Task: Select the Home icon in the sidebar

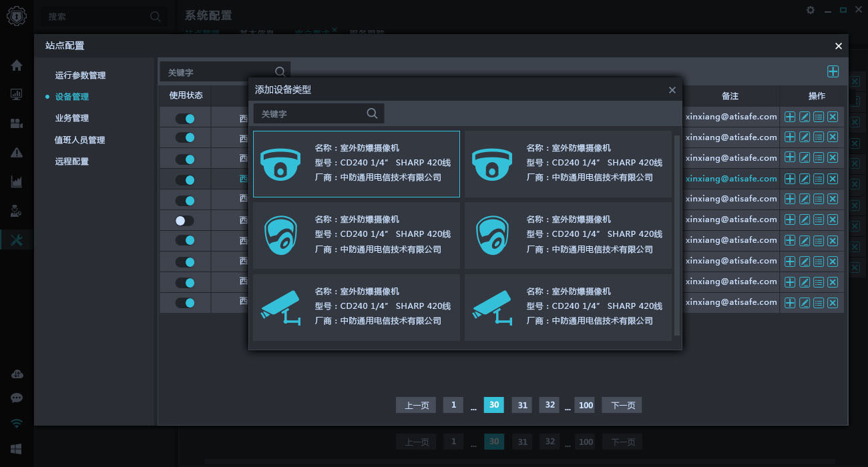Action: tap(17, 65)
